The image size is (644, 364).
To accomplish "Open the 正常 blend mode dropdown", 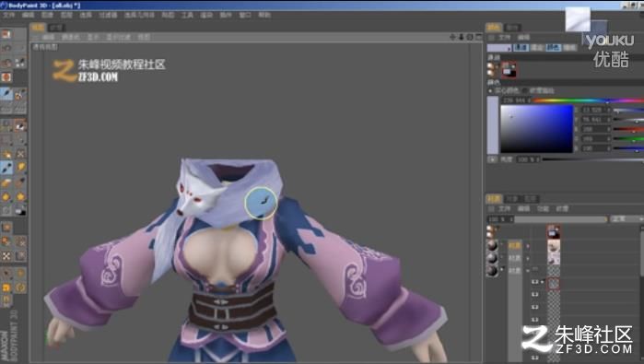I will click(x=626, y=219).
